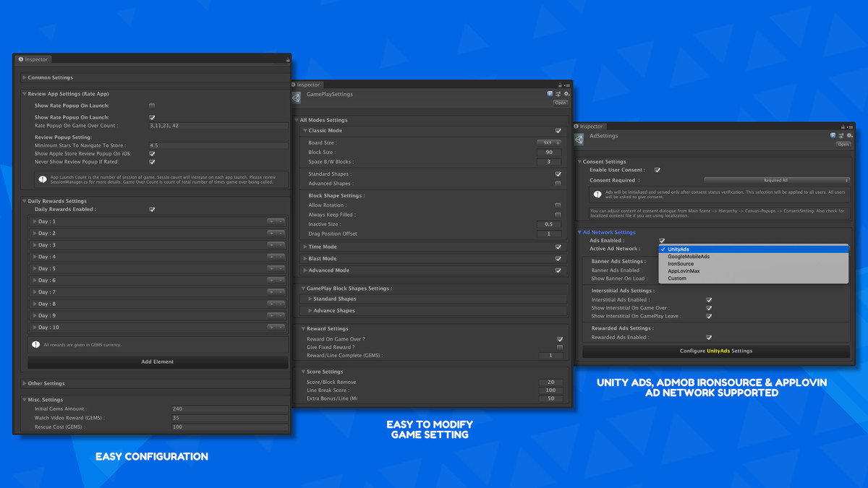Toggle Rewarded Ads Enabled checkbox
The image size is (868, 488).
[709, 338]
